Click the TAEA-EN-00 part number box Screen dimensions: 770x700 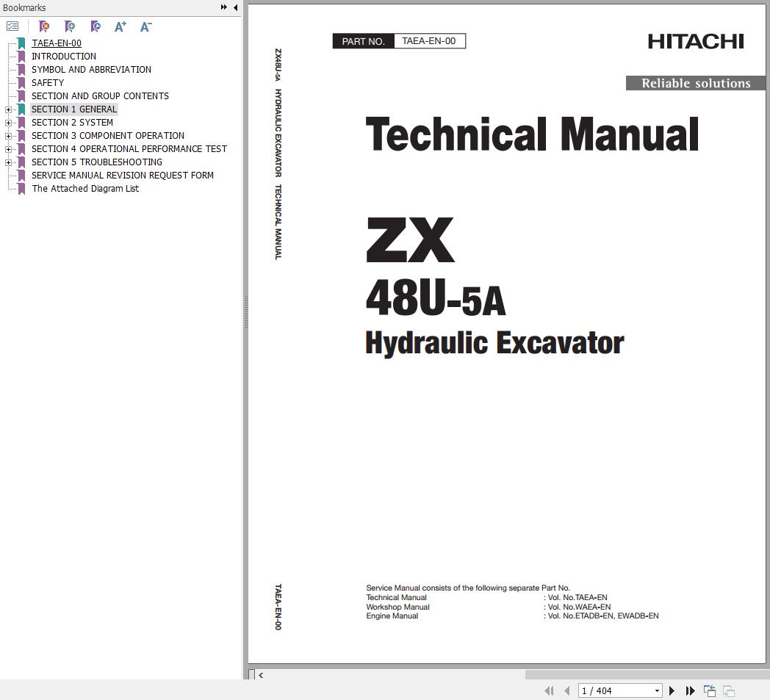[x=429, y=41]
